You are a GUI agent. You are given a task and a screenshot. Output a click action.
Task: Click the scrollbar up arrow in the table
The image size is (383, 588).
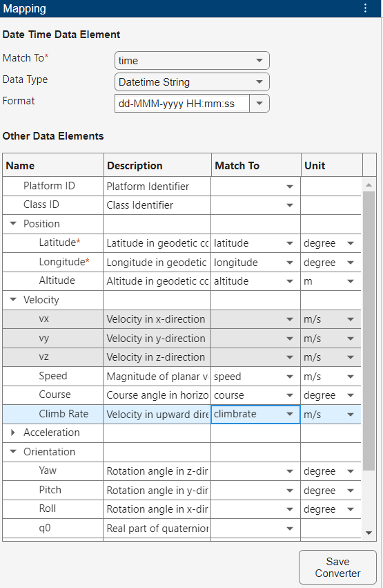pos(369,185)
